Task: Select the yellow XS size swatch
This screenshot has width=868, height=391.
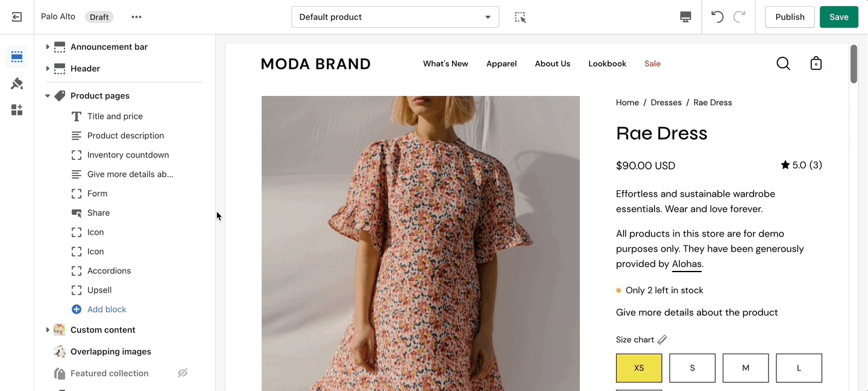Action: click(x=639, y=368)
